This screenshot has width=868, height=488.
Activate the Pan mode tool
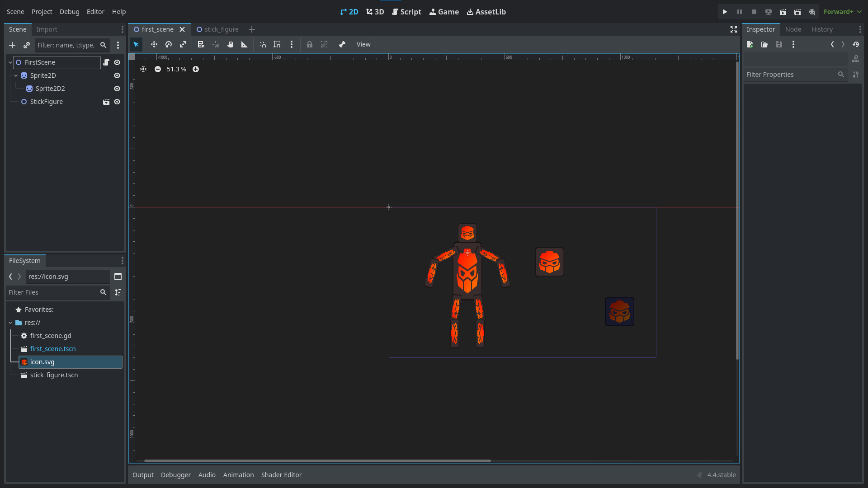click(x=230, y=44)
